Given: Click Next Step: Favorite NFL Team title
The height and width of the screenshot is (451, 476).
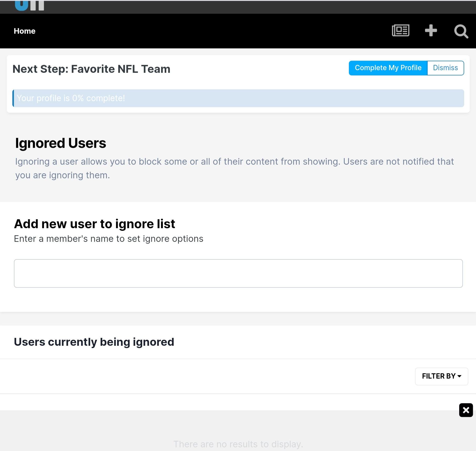Looking at the screenshot, I should 91,69.
